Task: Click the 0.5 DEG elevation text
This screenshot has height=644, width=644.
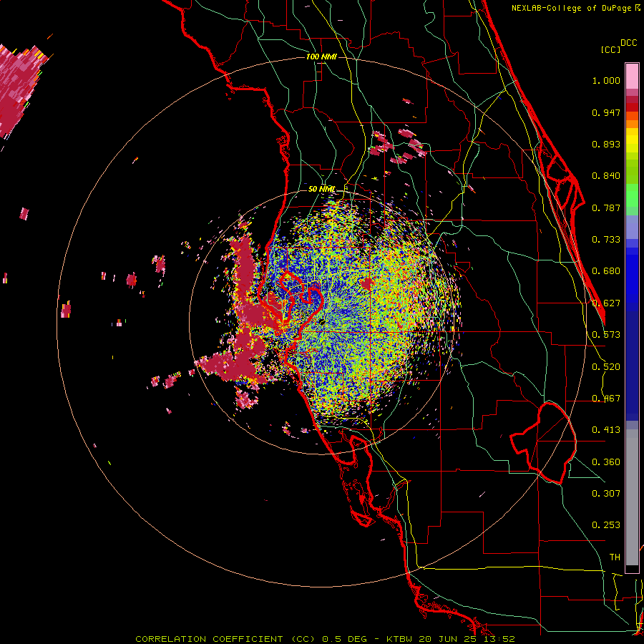Action: [344, 639]
